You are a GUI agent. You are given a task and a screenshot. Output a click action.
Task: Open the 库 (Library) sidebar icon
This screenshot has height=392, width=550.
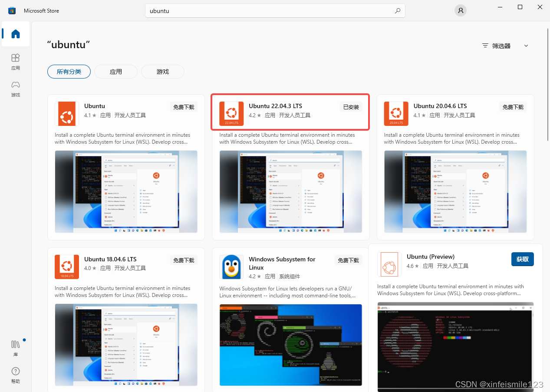tap(16, 349)
